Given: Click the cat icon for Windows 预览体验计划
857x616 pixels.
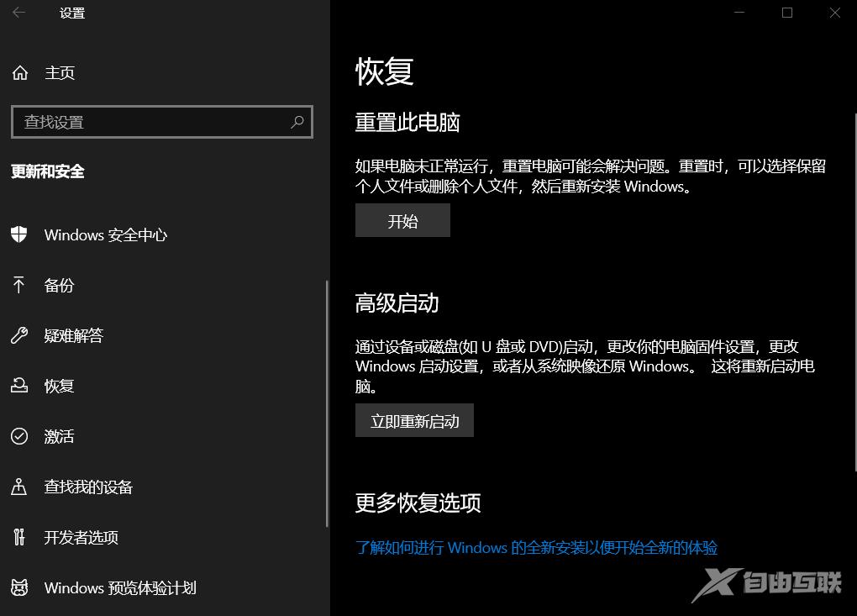Looking at the screenshot, I should tap(19, 587).
